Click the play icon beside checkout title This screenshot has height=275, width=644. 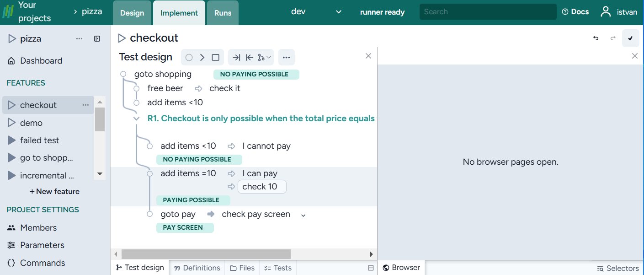point(122,38)
